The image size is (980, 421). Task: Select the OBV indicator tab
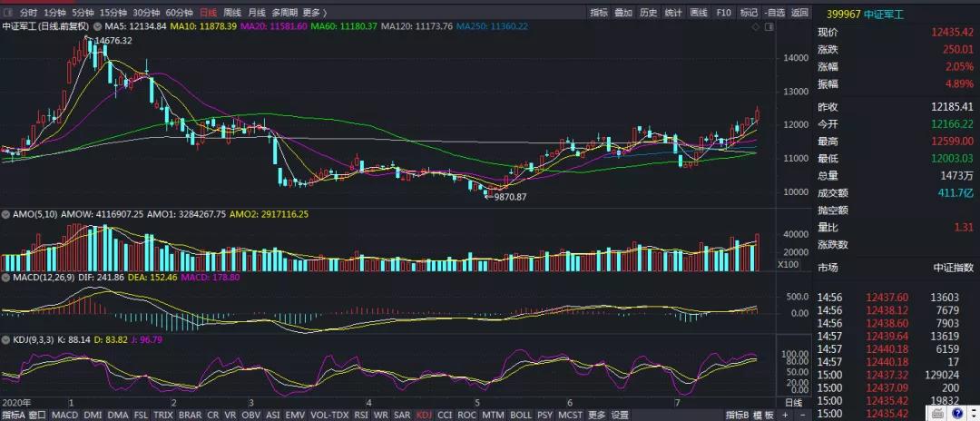[x=250, y=415]
